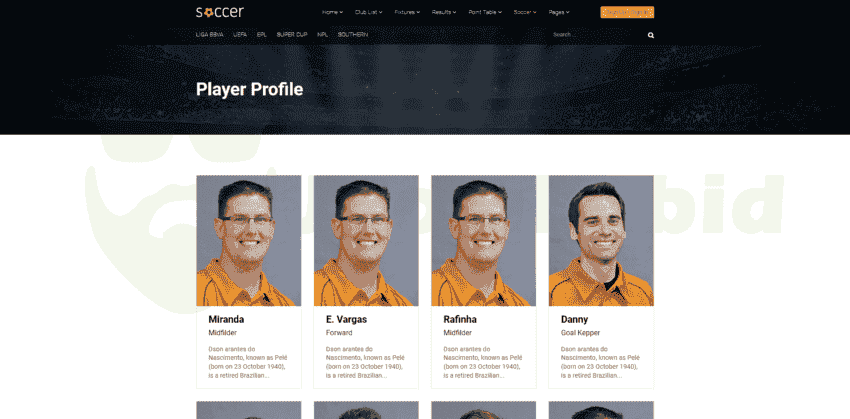Viewport: 850px width, 419px height.
Task: Open the Pages dropdown
Action: [x=559, y=12]
